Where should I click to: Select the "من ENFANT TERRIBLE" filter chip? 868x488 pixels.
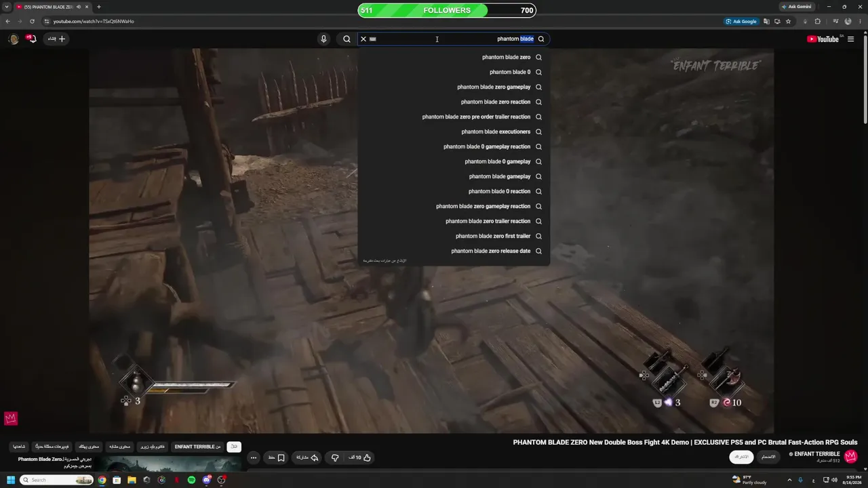click(x=197, y=447)
